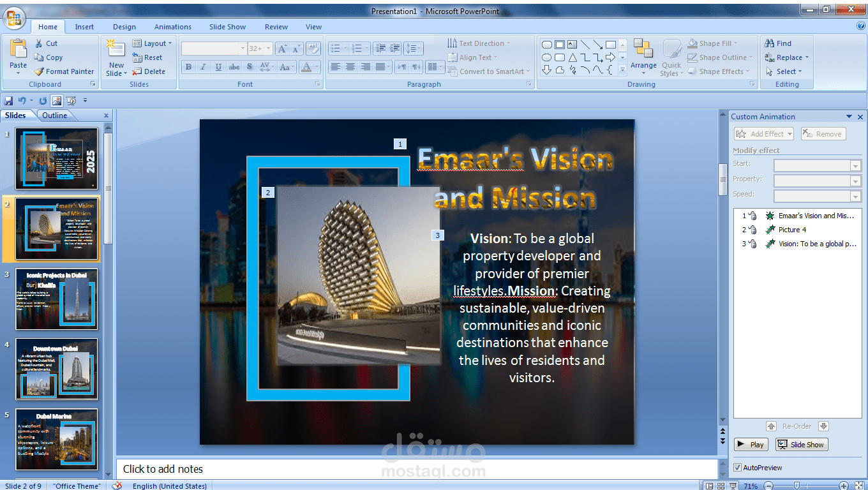The width and height of the screenshot is (868, 490).
Task: Click the Delete slide icon
Action: (137, 71)
